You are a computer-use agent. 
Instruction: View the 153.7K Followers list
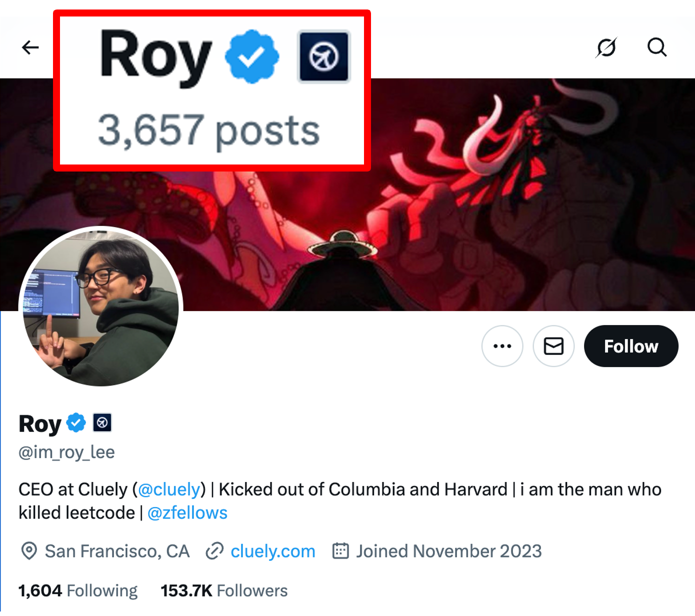(224, 590)
